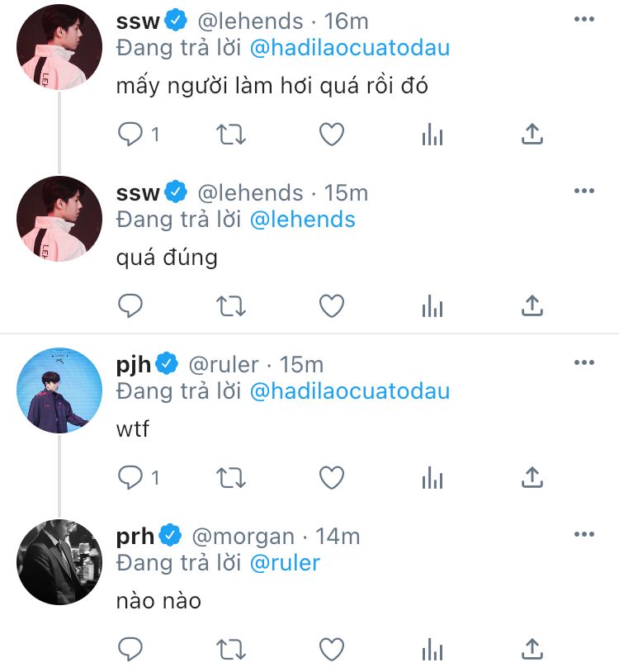
Task: Reply to the "mấy người làm hơi quá" tweet
Action: [x=131, y=135]
